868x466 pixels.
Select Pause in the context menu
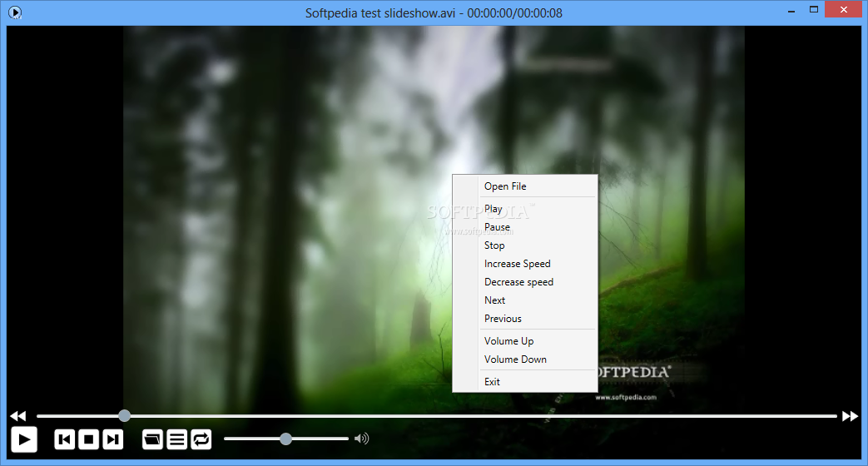pyautogui.click(x=525, y=227)
